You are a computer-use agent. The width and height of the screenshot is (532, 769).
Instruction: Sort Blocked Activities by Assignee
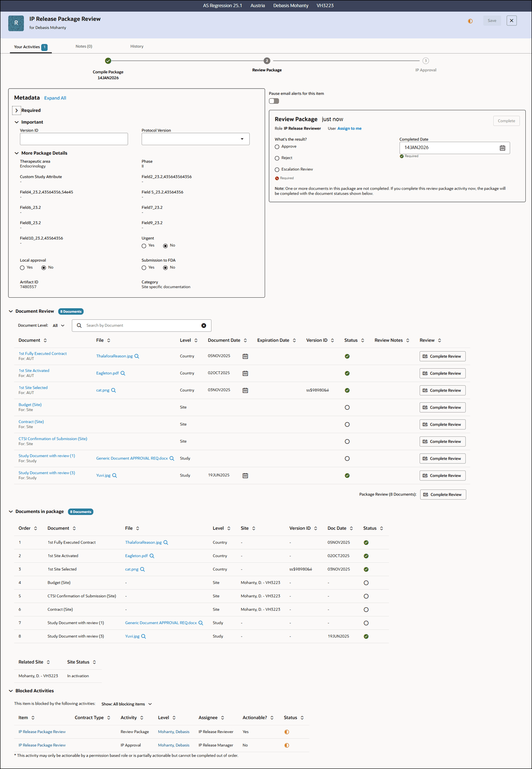click(x=223, y=718)
